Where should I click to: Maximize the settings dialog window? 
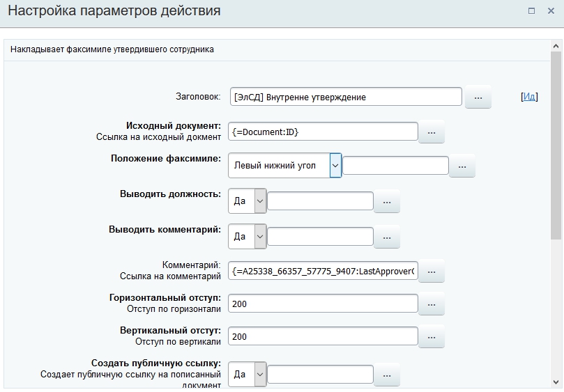point(531,11)
